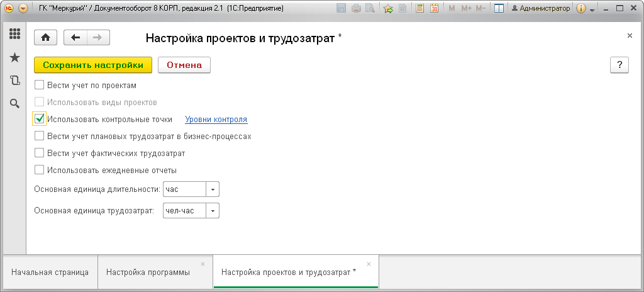This screenshot has width=644, height=292.
Task: Uncheck Использовать контрольные точки checkbox
Action: tap(39, 119)
